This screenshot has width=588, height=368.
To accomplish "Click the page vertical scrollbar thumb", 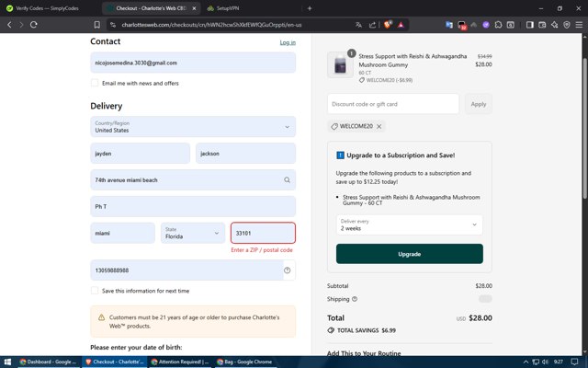I will coord(584,128).
